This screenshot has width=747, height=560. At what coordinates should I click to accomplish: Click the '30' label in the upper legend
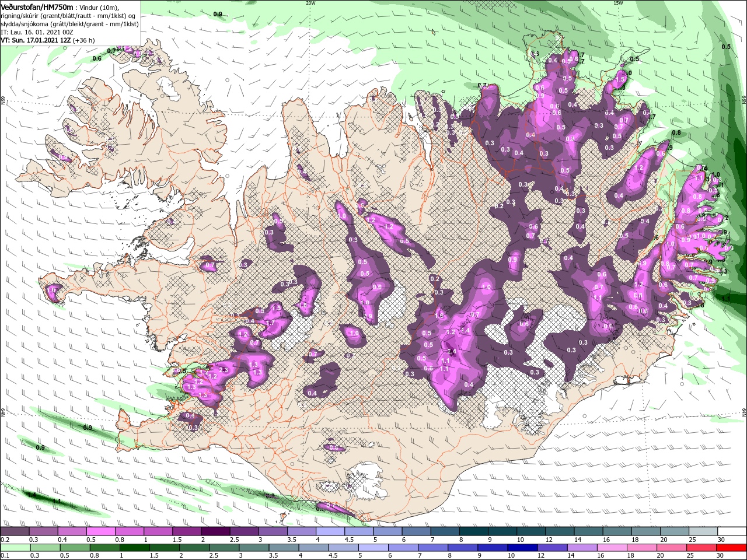(x=722, y=540)
